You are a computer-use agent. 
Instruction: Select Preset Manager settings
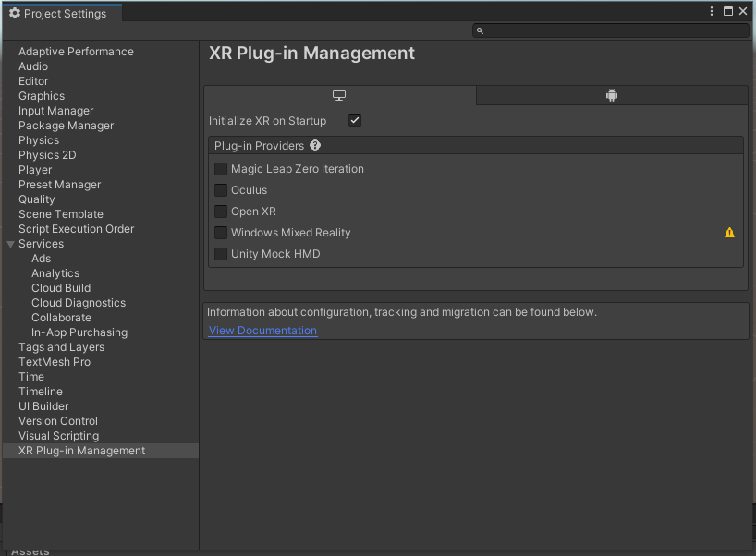(x=60, y=185)
